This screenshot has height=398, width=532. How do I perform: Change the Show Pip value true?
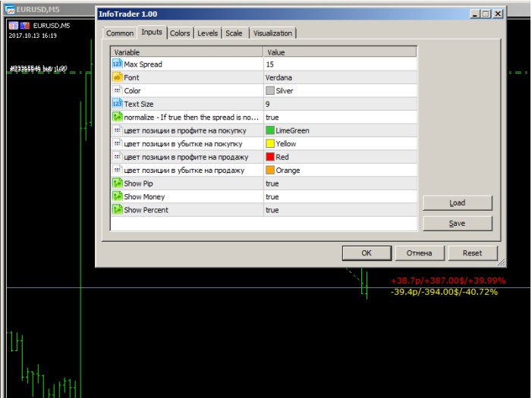340,183
